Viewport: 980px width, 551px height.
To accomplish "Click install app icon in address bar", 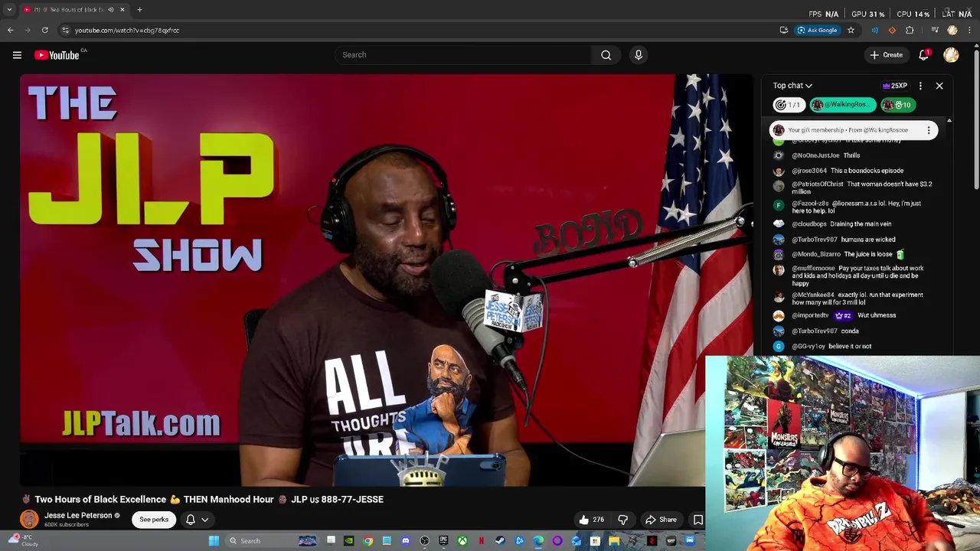I will coord(783,30).
